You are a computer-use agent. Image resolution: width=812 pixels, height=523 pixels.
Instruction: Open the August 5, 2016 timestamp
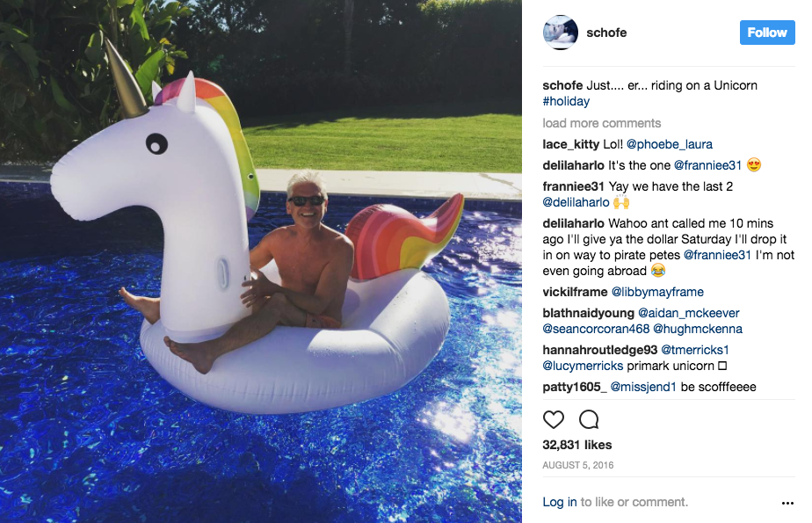coord(578,466)
